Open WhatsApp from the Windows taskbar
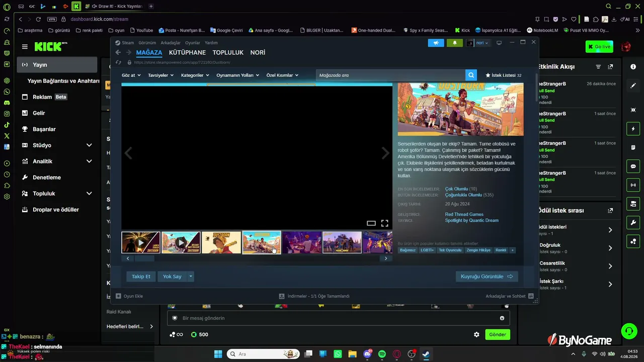 [x=338, y=354]
